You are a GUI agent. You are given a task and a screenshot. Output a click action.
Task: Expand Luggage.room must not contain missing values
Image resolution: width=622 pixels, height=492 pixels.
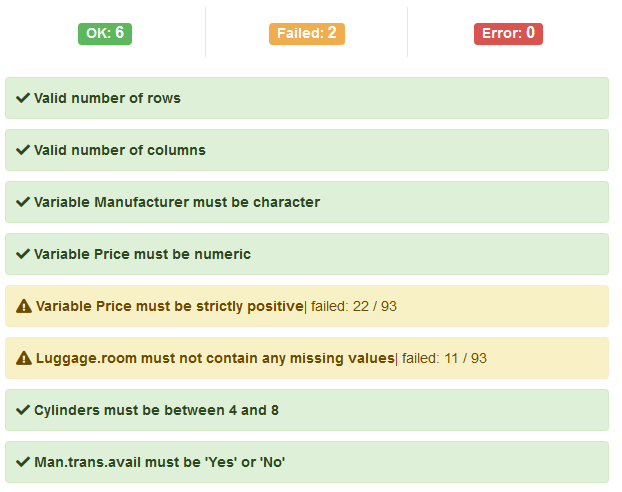(x=215, y=358)
